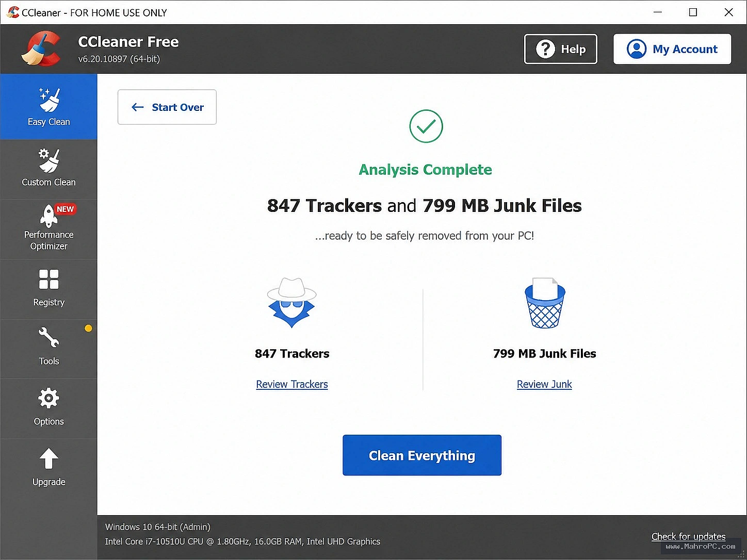Image resolution: width=747 pixels, height=560 pixels.
Task: Open the Tools wrench icon
Action: tap(49, 337)
